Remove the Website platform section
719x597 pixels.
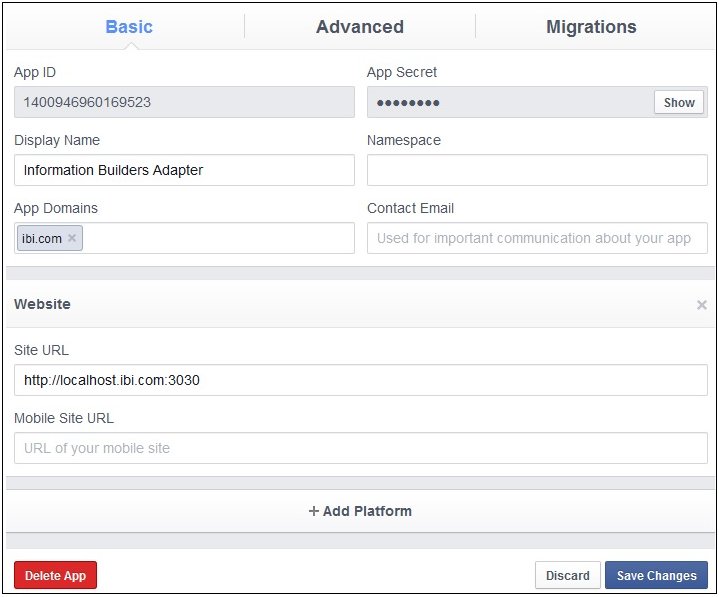(x=701, y=305)
